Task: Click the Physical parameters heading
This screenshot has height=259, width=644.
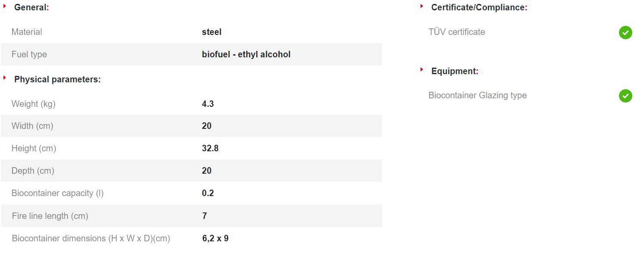Action: click(x=57, y=79)
